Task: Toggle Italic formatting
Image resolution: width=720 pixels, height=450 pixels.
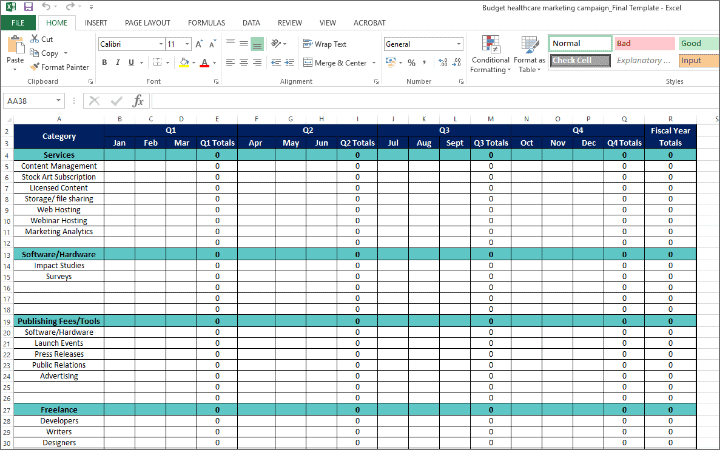Action: click(x=117, y=62)
